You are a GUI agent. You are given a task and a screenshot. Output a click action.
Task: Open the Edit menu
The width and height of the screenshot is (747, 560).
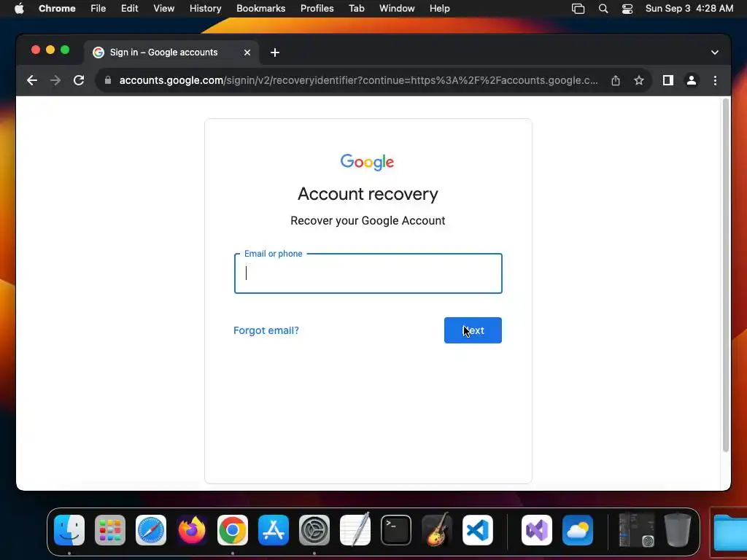129,9
